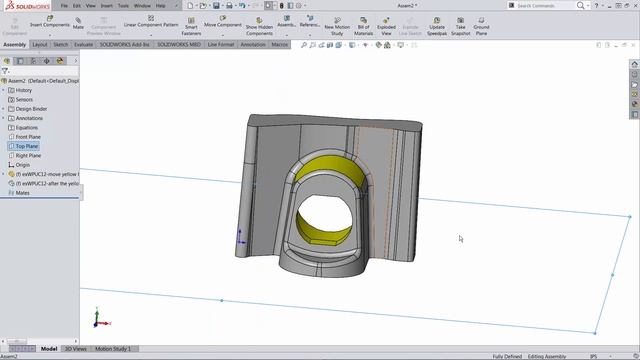This screenshot has height=360, width=640.
Task: Open the Insert menu
Action: click(x=107, y=6)
